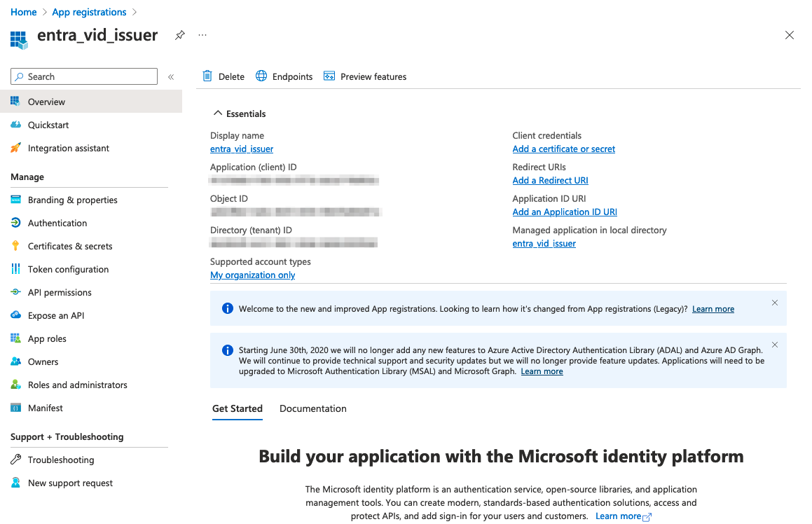Select the Get Started tab
The image size is (812, 524).
coord(238,408)
